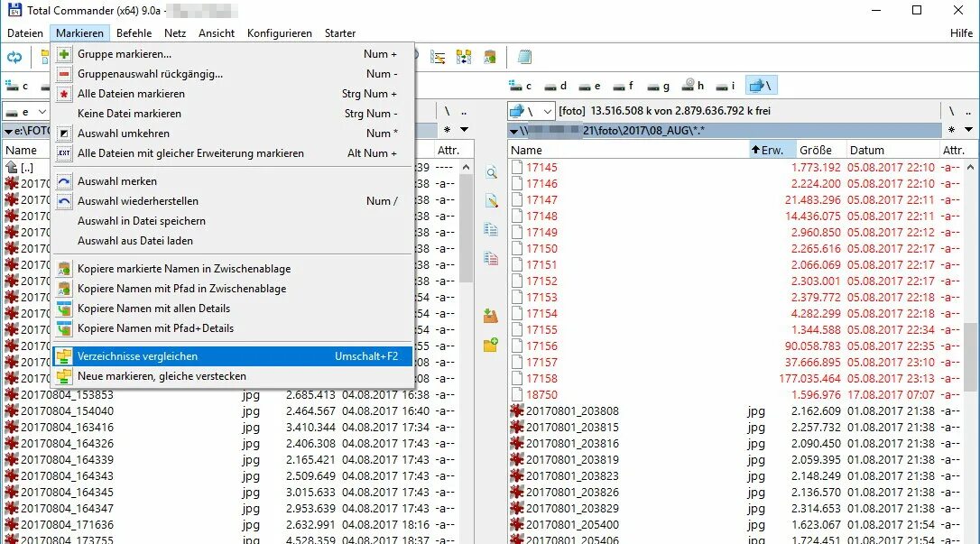Viewport: 980px width, 544px height.
Task: Click the up-folder [..] entry in left panel
Action: pos(19,168)
